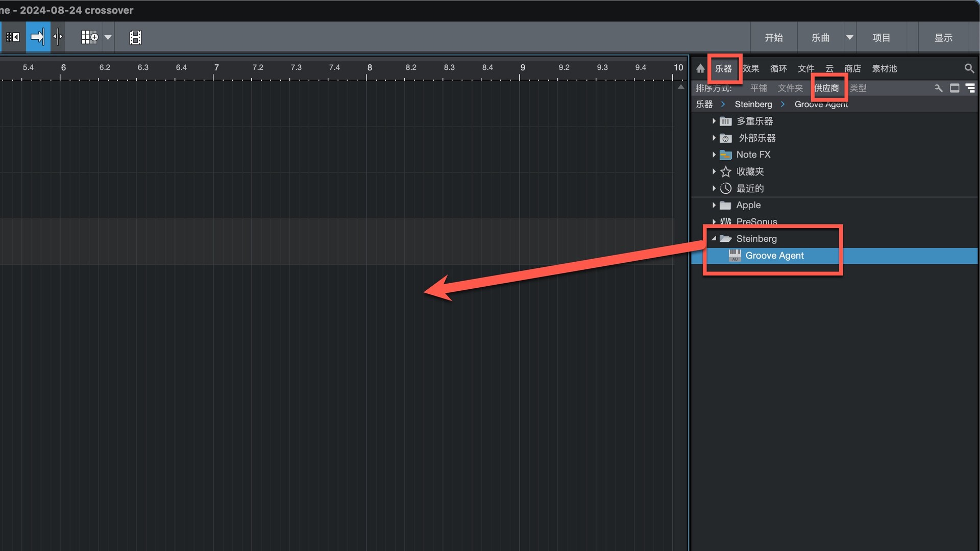Image resolution: width=980 pixels, height=551 pixels.
Task: Switch to the 效果 browser tab
Action: tap(751, 68)
